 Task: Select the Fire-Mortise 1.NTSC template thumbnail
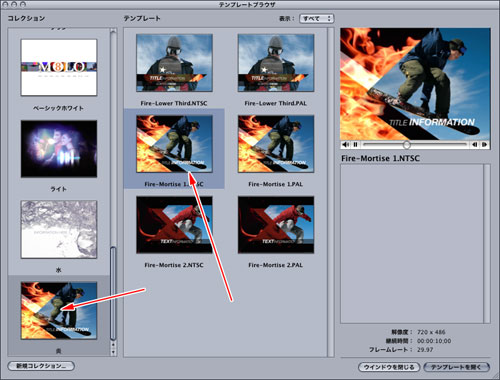pyautogui.click(x=174, y=144)
